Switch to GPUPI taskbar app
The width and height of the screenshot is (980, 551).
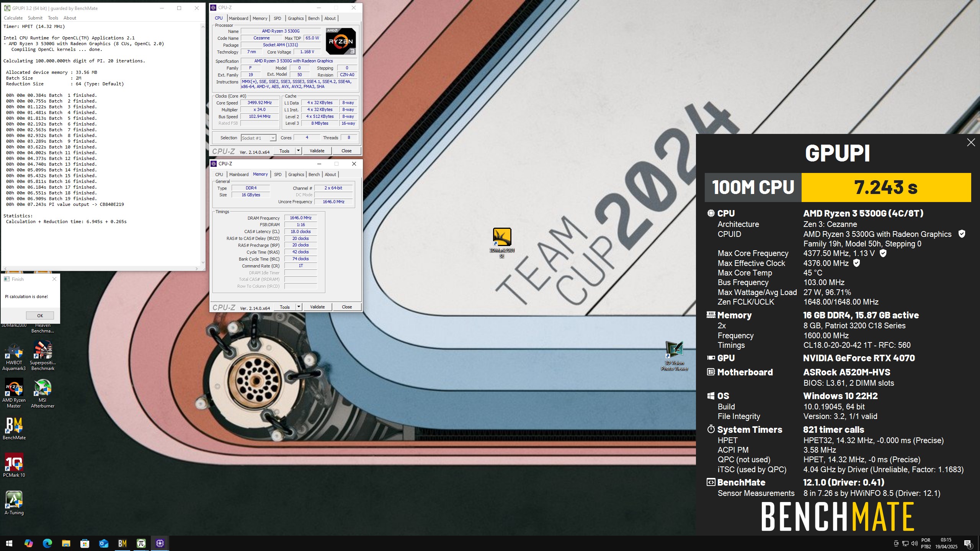click(x=141, y=543)
